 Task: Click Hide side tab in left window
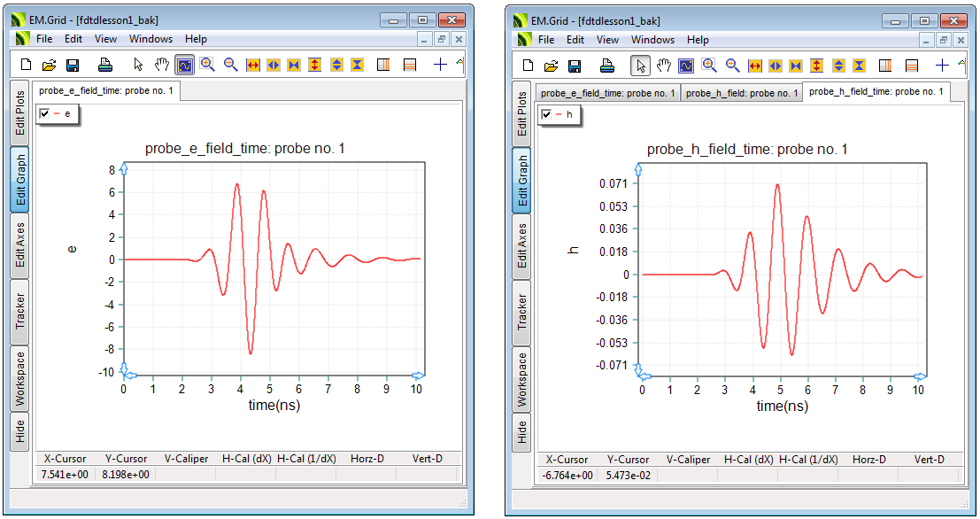(x=19, y=431)
